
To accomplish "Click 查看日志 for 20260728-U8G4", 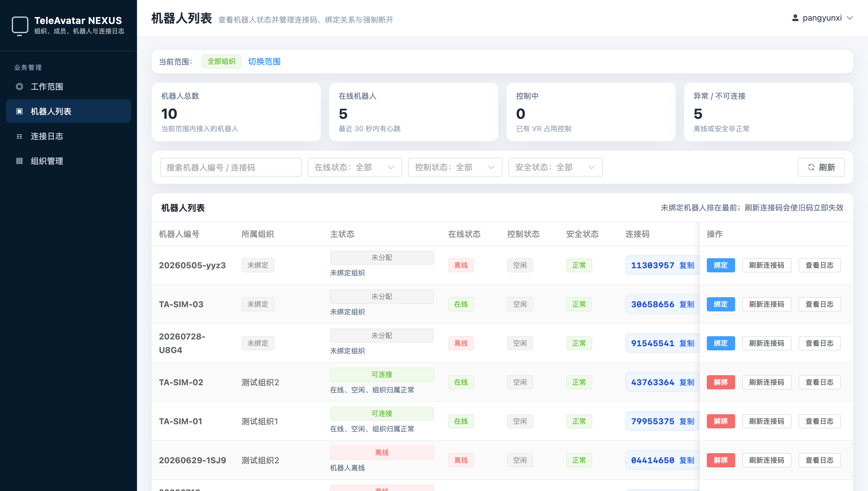I will [x=820, y=343].
